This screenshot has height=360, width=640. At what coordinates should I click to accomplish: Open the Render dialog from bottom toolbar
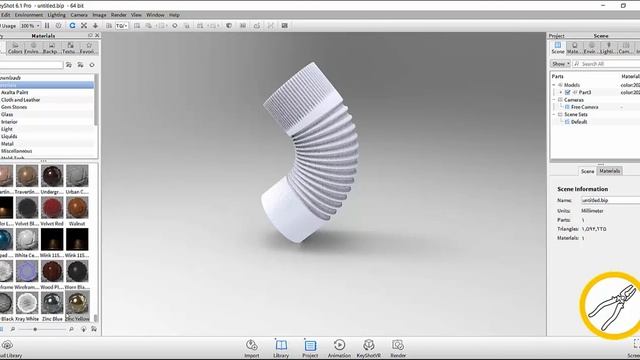click(398, 349)
